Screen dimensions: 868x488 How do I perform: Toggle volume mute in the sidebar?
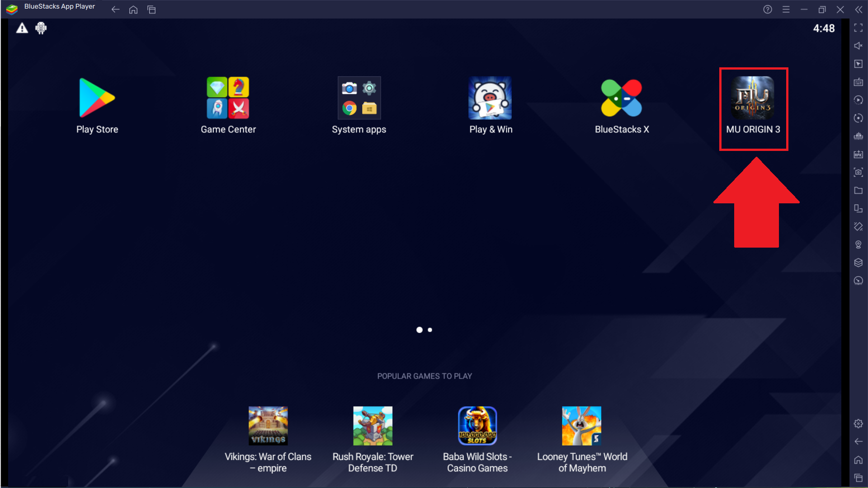click(859, 46)
